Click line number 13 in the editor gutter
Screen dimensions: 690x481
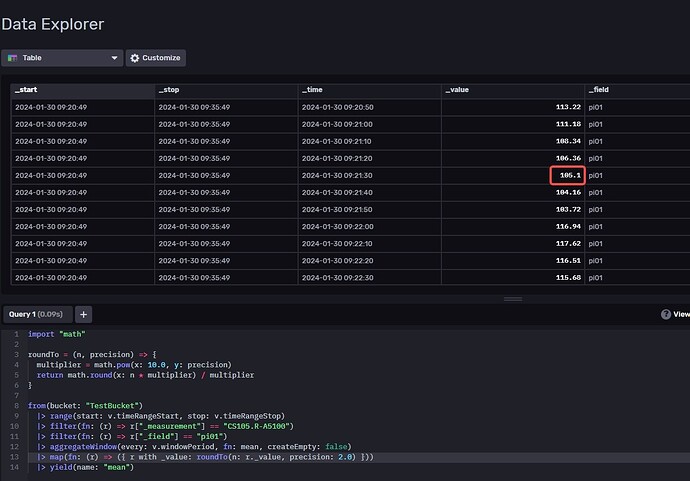tap(14, 457)
